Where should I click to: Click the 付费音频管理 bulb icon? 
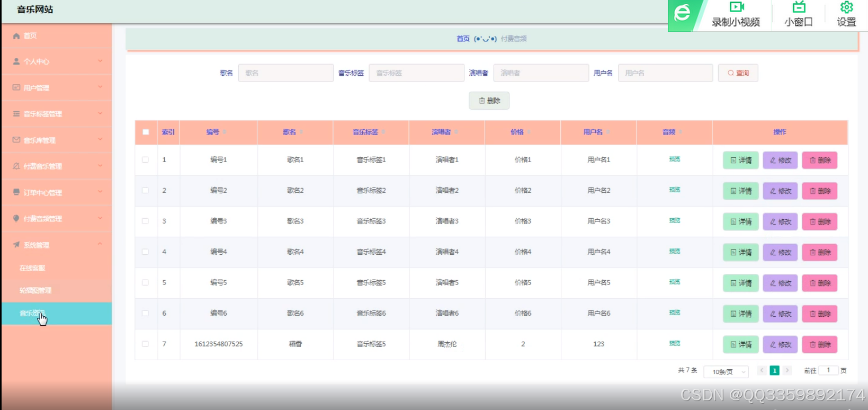pyautogui.click(x=16, y=218)
